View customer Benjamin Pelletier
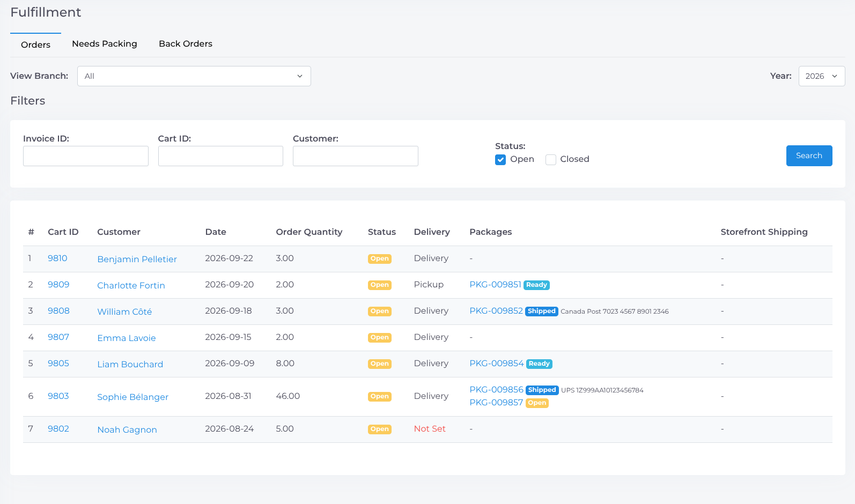The image size is (855, 504). click(137, 259)
